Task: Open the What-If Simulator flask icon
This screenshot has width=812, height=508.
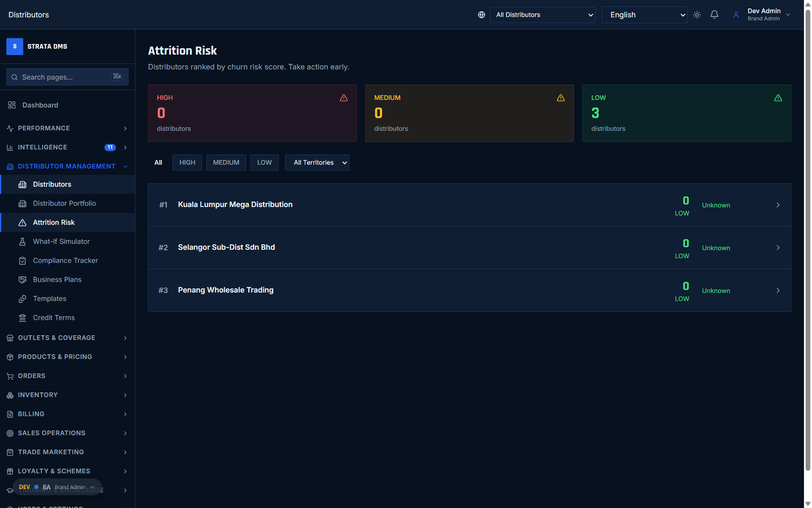Action: (22, 241)
